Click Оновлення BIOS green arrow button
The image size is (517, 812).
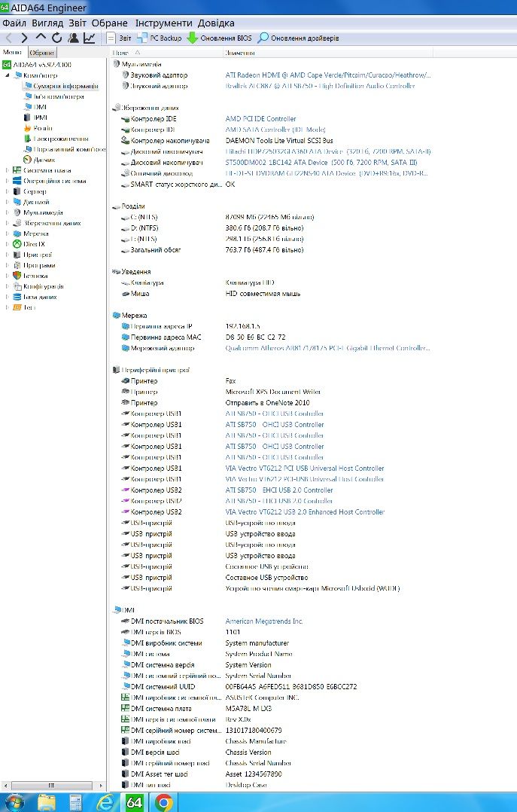[219, 38]
